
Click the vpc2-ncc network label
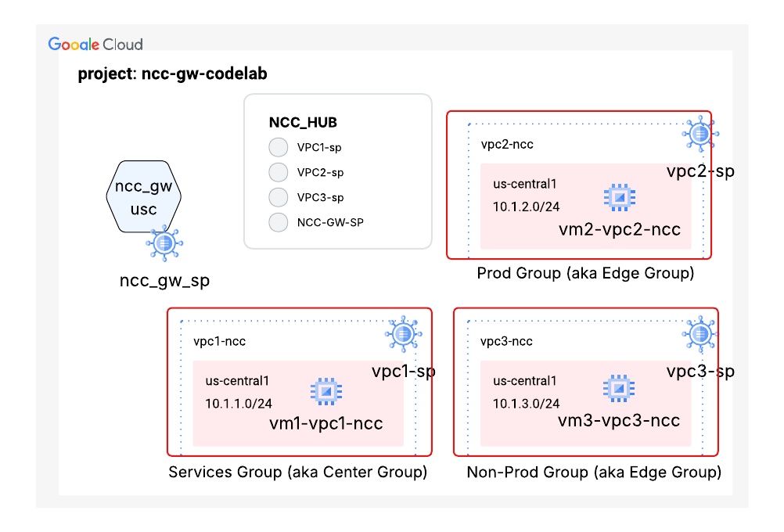point(507,145)
